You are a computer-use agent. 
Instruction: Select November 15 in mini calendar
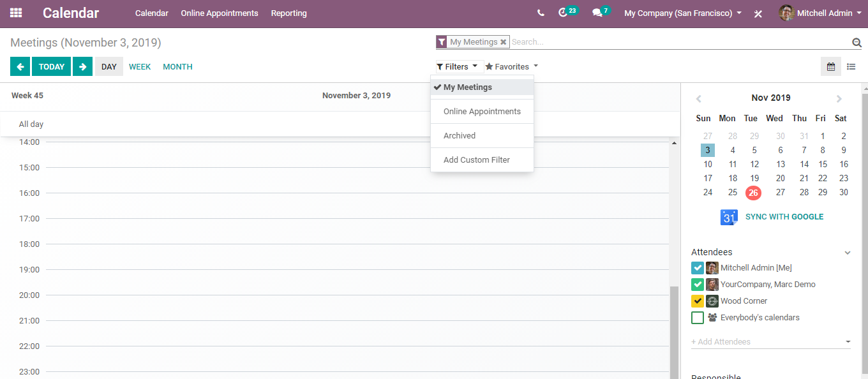823,165
